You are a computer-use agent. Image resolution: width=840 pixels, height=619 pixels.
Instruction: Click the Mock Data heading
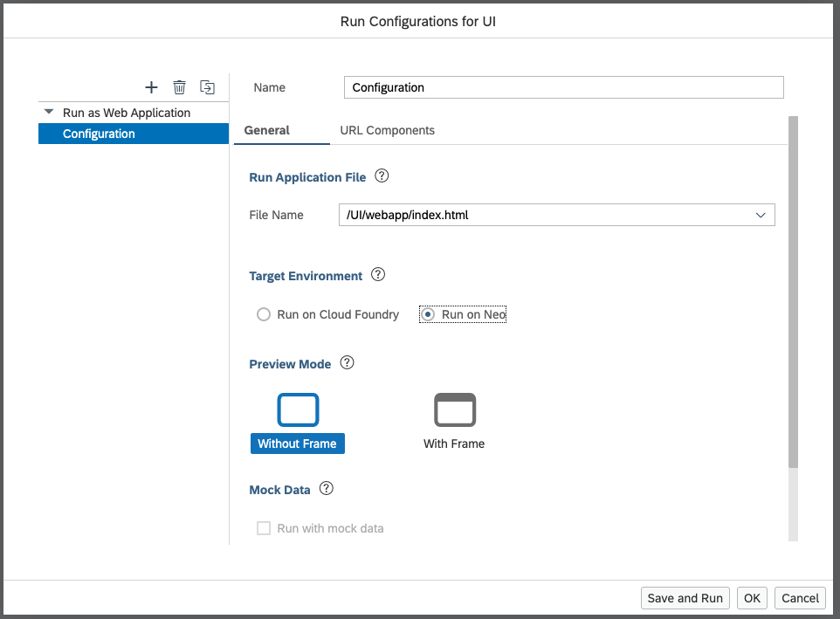pos(279,490)
